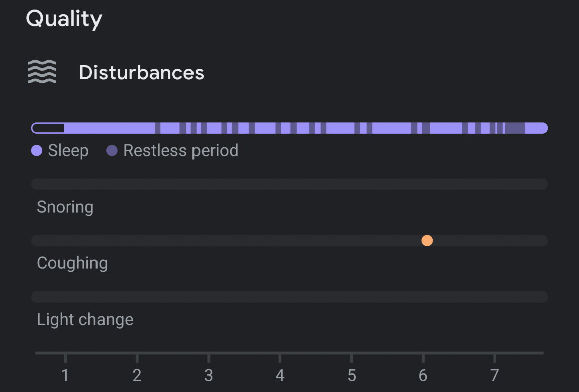Tap the Quality section title
The width and height of the screenshot is (579, 392).
click(x=64, y=19)
